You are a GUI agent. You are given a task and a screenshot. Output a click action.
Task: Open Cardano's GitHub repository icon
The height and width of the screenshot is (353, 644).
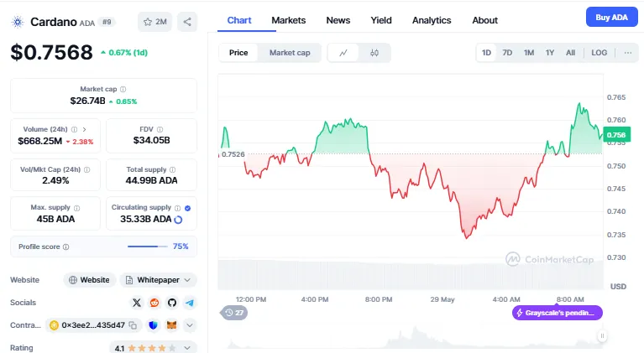coord(172,303)
